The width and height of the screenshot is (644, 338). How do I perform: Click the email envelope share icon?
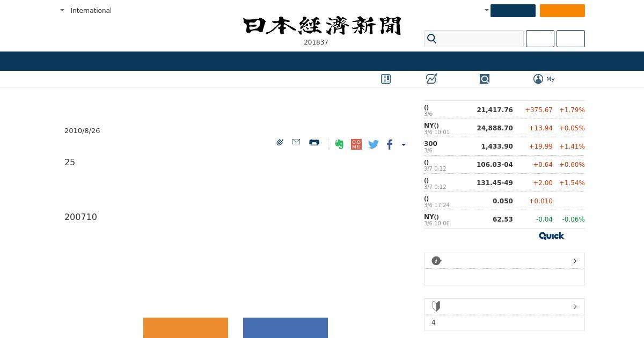pyautogui.click(x=296, y=142)
